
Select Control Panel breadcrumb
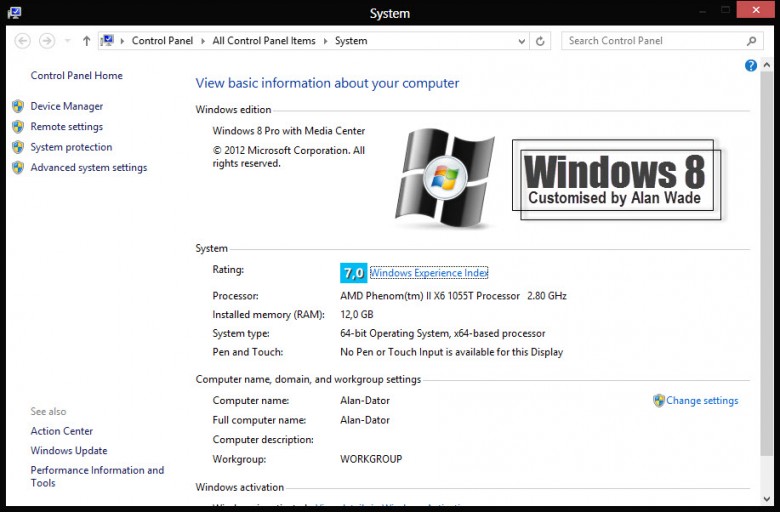162,41
